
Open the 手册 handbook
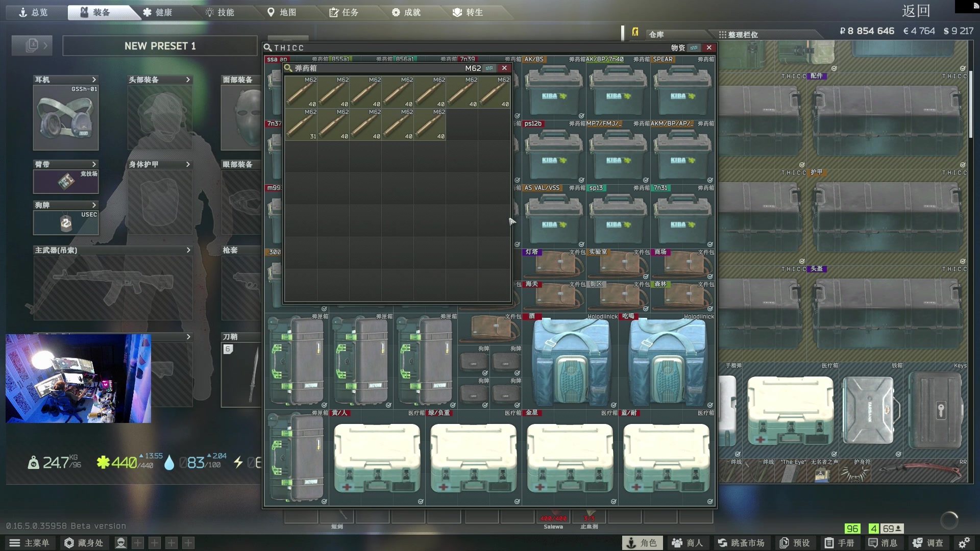tap(840, 543)
